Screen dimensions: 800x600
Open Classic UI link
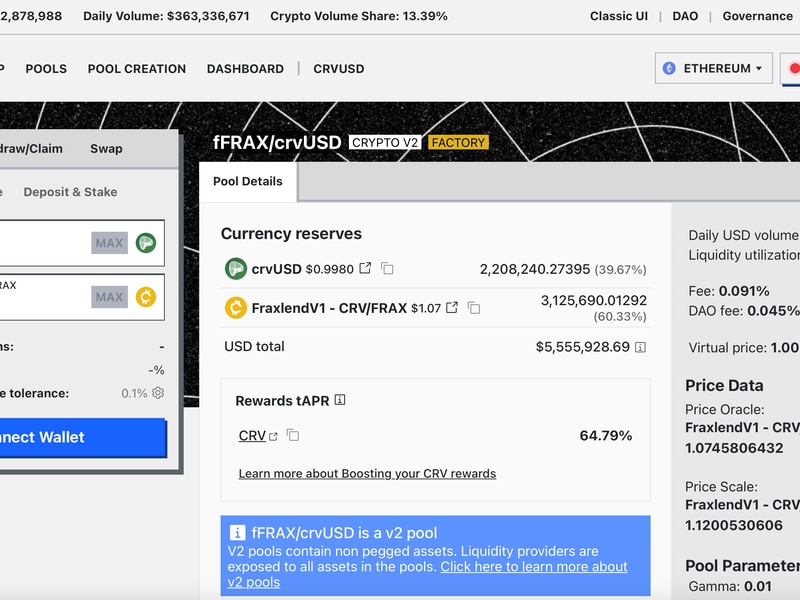(619, 16)
